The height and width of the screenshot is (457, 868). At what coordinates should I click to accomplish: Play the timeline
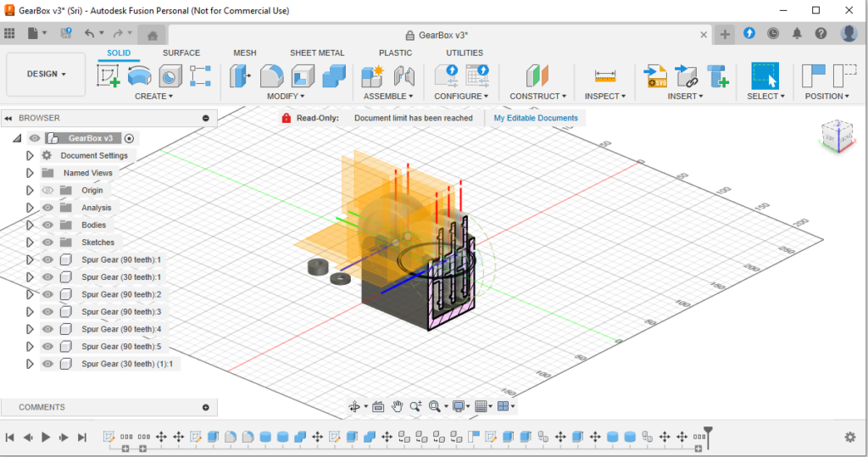(x=46, y=437)
